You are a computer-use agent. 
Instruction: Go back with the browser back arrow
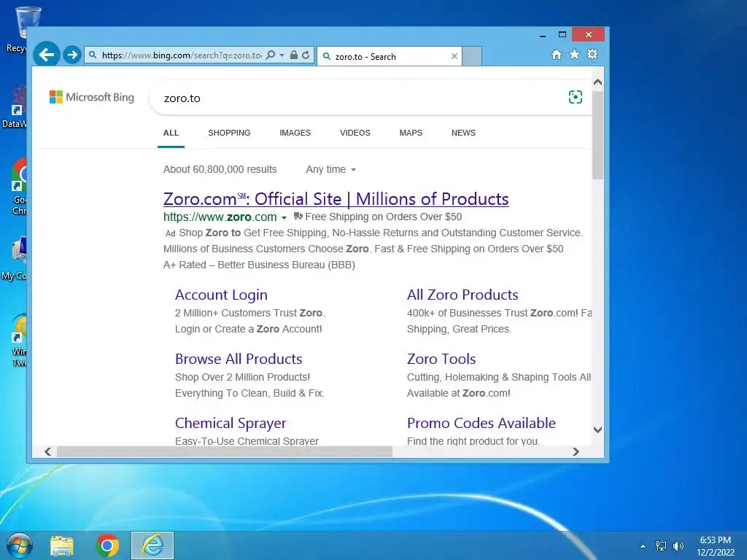(x=46, y=55)
